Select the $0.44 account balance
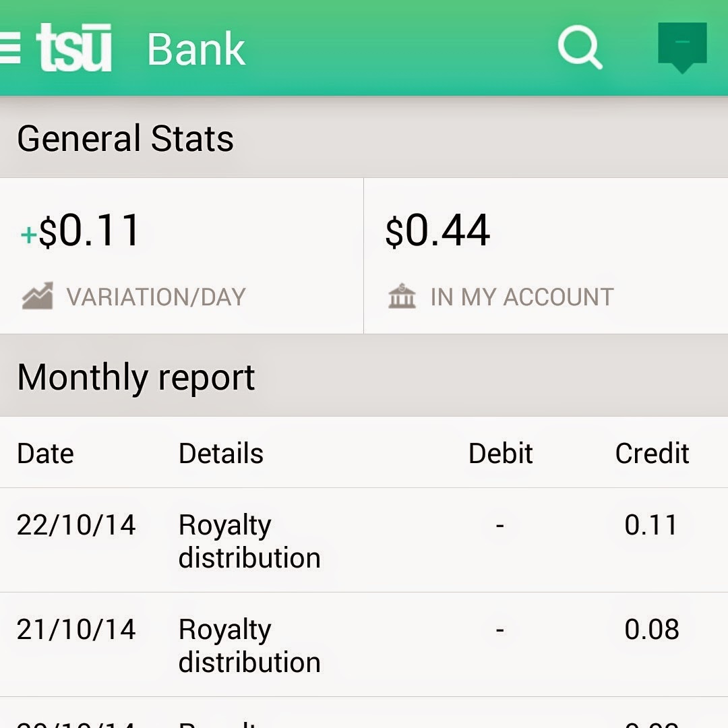Screen dimensions: 728x728 437,231
